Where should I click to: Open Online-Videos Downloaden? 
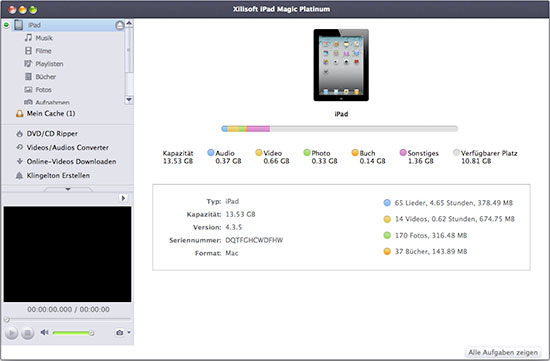pyautogui.click(x=71, y=162)
